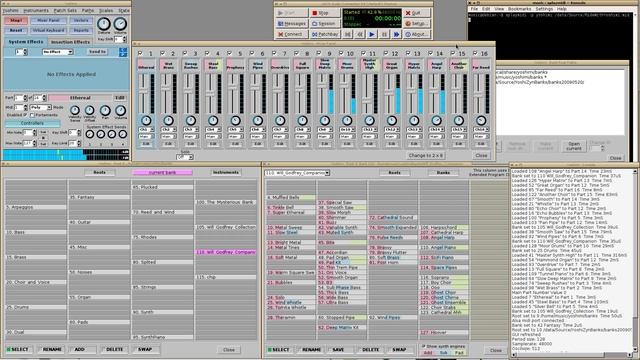Open the Poly mode dropdown
Image resolution: width=640 pixels, height=360 pixels.
pyautogui.click(x=41, y=107)
